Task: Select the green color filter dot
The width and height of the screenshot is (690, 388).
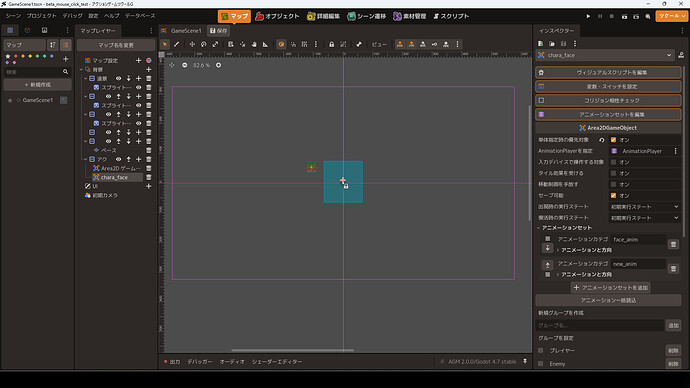Action: click(x=37, y=56)
